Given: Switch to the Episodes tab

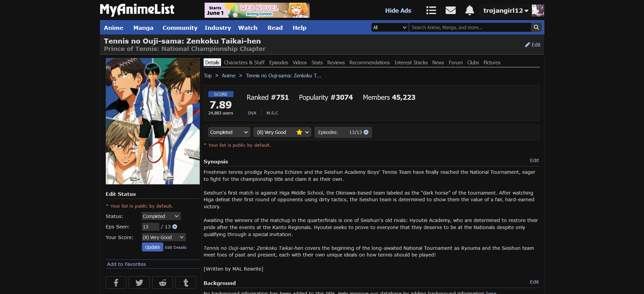Looking at the screenshot, I should pos(279,63).
